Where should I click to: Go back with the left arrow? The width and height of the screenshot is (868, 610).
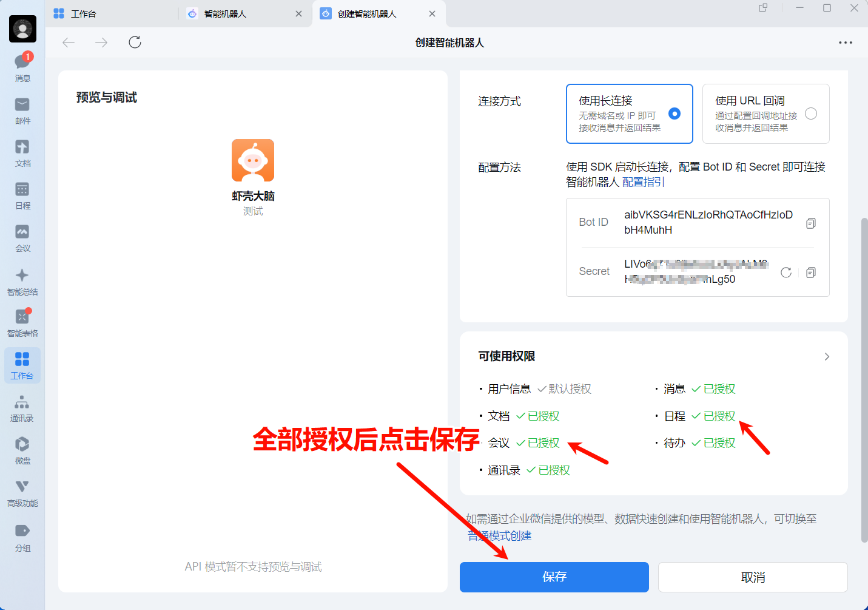[69, 42]
